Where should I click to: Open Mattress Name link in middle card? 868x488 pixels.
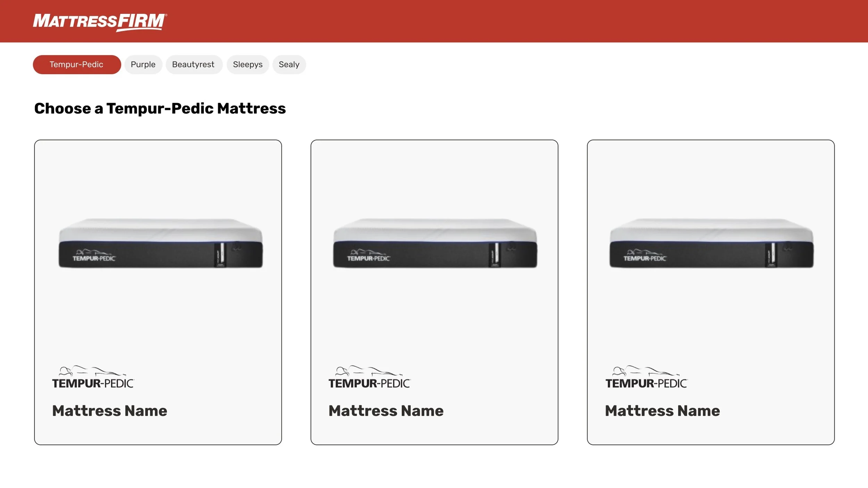pyautogui.click(x=386, y=411)
